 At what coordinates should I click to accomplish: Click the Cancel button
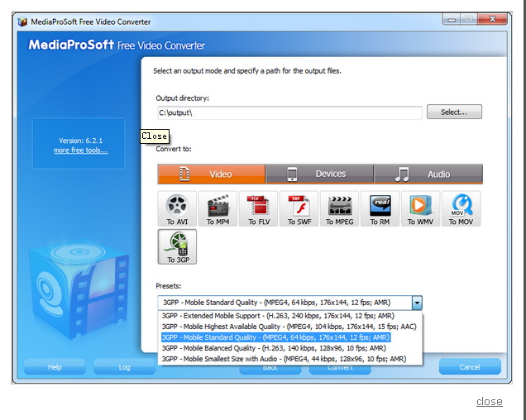tap(470, 366)
